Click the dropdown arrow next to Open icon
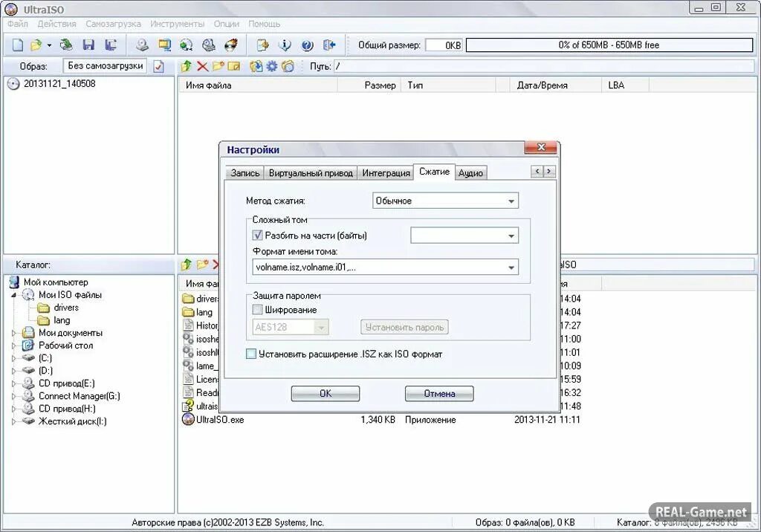Viewport: 761px width, 532px height. [49, 45]
